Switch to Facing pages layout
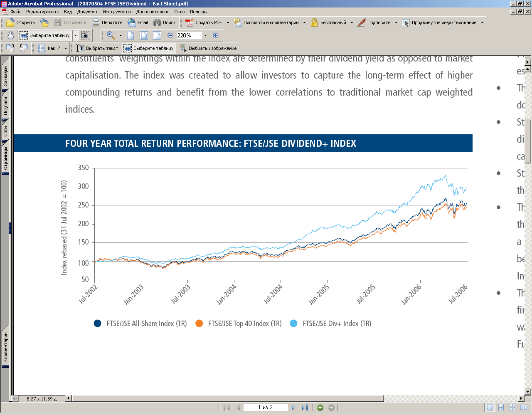The height and width of the screenshot is (415, 532). [x=524, y=408]
